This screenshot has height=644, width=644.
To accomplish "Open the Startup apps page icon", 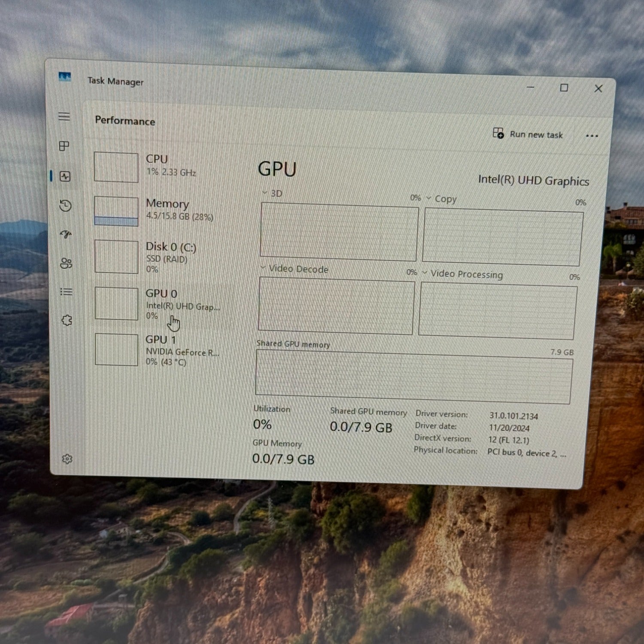I will [x=66, y=234].
